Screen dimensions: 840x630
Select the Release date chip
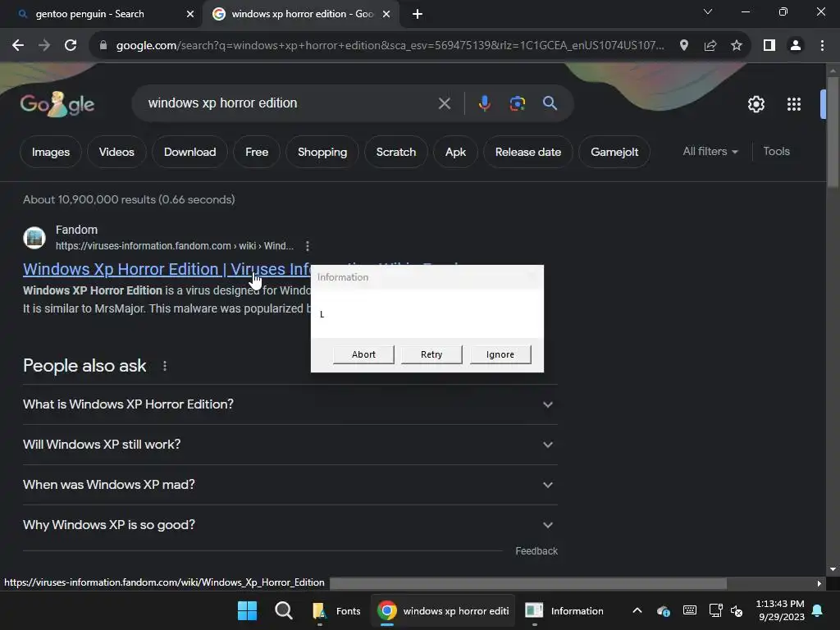click(527, 152)
